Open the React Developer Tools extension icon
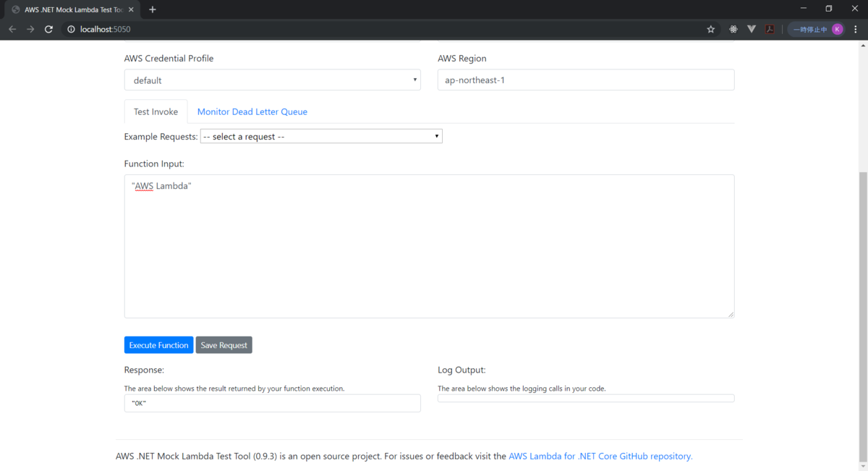868x471 pixels. [733, 29]
